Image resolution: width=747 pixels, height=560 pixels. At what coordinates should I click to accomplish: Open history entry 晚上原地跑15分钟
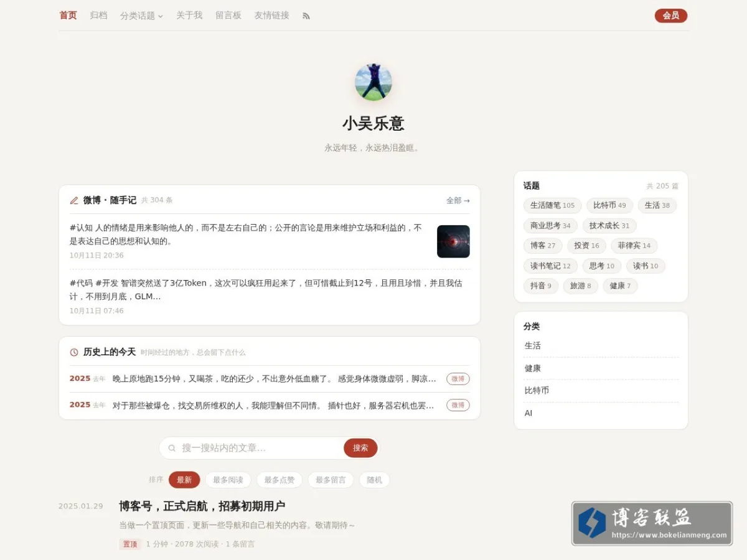(275, 379)
